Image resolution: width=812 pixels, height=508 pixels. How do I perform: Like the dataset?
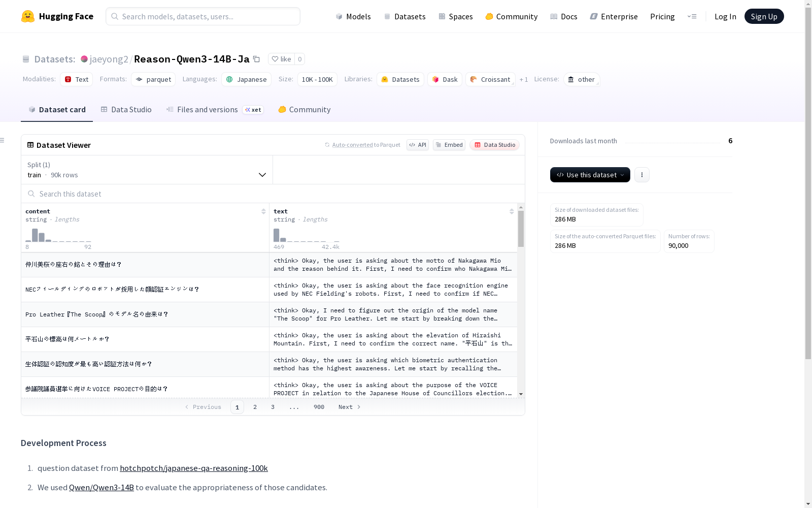coord(281,59)
